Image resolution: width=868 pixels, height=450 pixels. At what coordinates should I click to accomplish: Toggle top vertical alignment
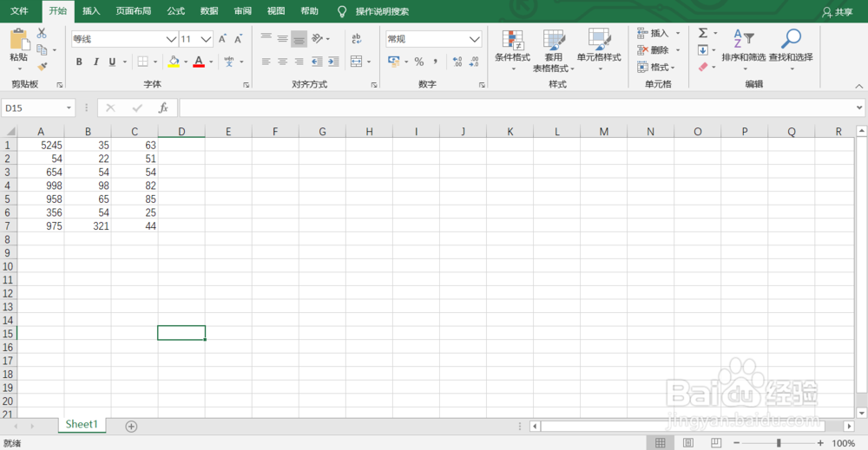coord(266,38)
